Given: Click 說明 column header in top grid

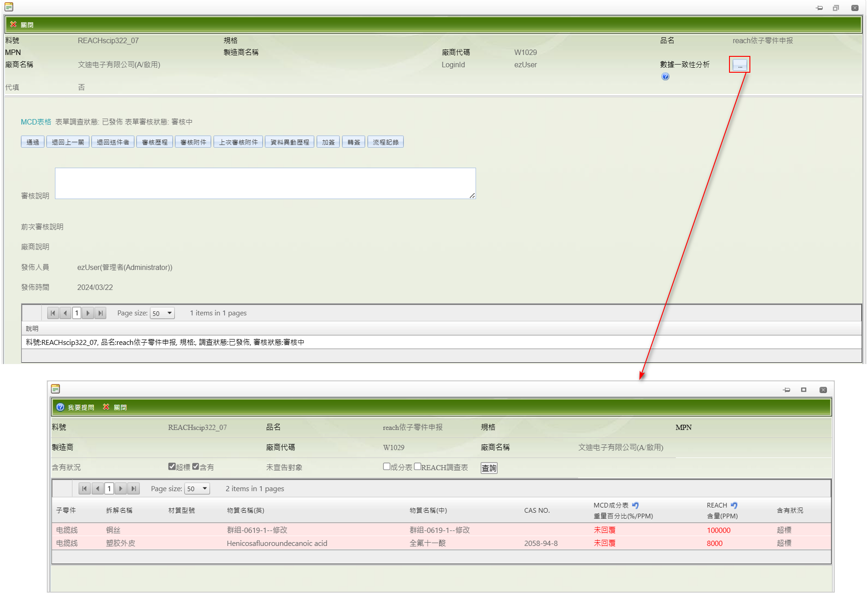Looking at the screenshot, I should (32, 329).
